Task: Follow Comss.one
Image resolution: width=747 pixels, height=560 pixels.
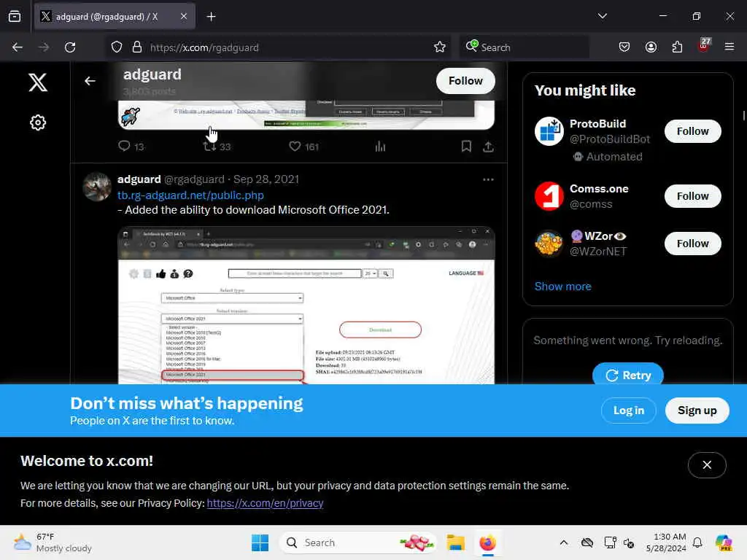Action: coord(693,195)
